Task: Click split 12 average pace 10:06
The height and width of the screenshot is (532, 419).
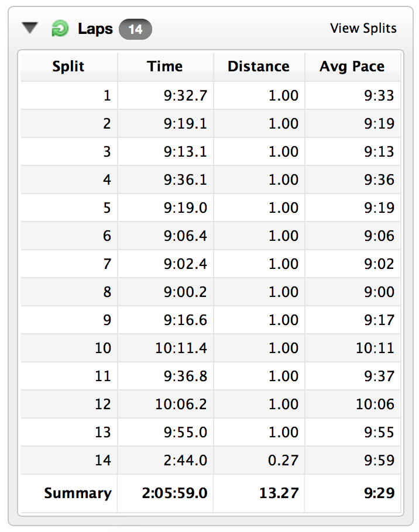Action: tap(375, 405)
